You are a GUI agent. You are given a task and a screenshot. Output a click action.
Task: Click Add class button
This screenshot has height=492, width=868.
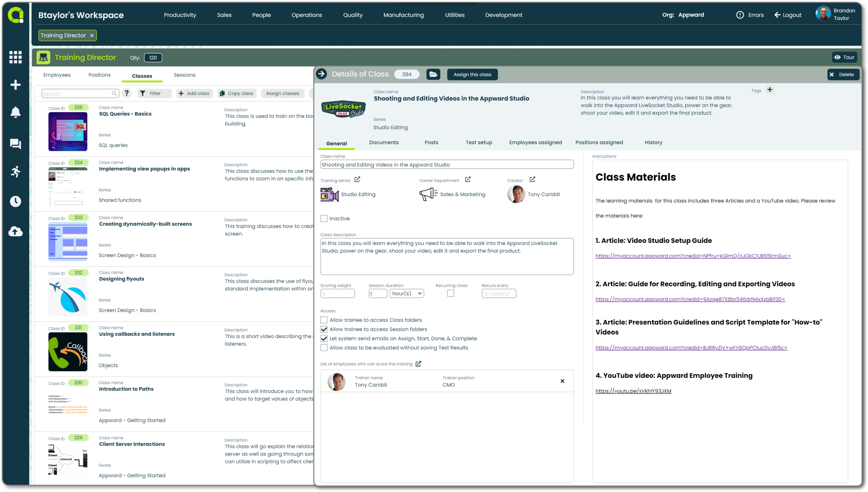(x=194, y=93)
